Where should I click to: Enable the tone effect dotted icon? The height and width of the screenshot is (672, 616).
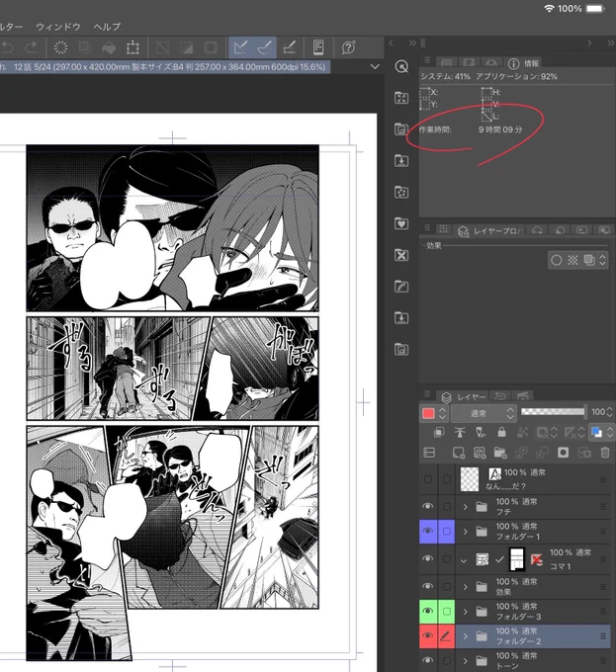[572, 260]
